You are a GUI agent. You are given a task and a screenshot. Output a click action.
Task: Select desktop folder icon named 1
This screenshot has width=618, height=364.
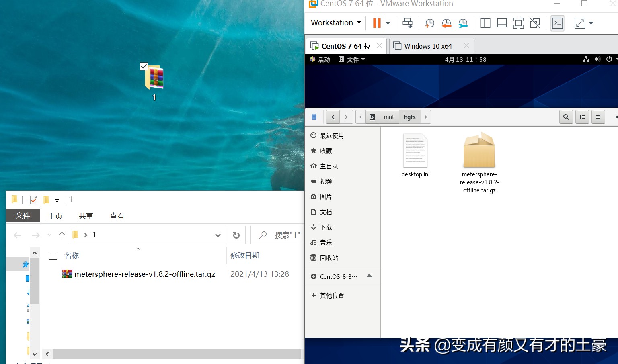154,82
